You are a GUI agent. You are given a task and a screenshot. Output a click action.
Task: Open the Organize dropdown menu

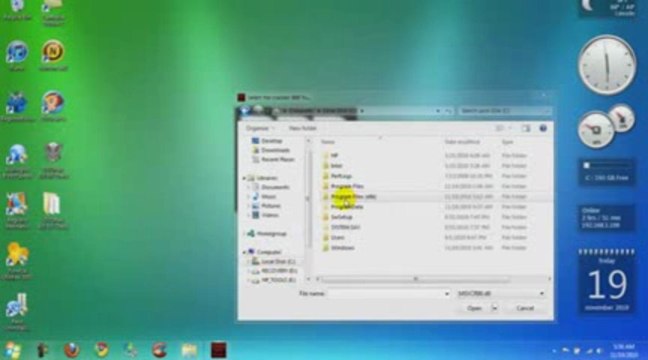coord(260,129)
